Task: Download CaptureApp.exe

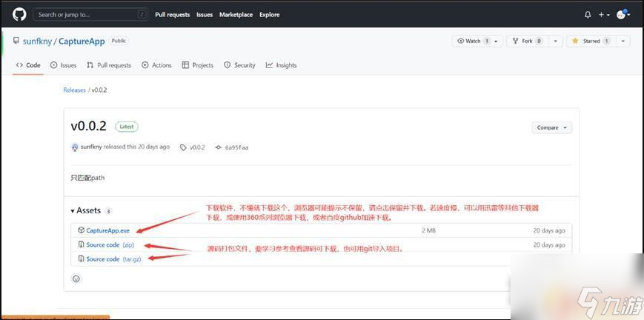Action: pyautogui.click(x=107, y=230)
